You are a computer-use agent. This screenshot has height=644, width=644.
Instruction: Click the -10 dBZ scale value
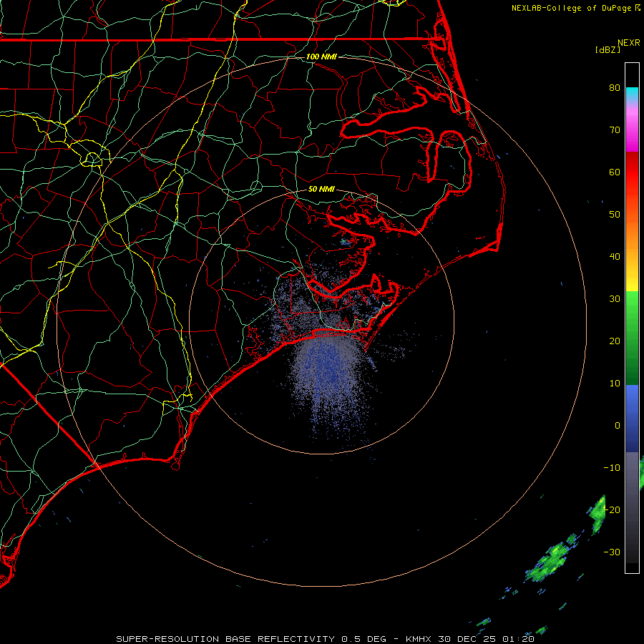click(x=612, y=467)
